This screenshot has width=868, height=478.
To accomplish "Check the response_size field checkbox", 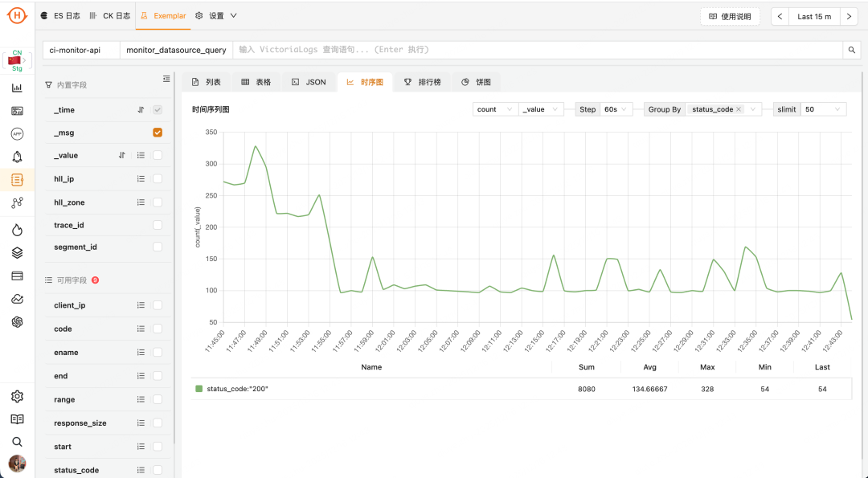I will [x=158, y=423].
